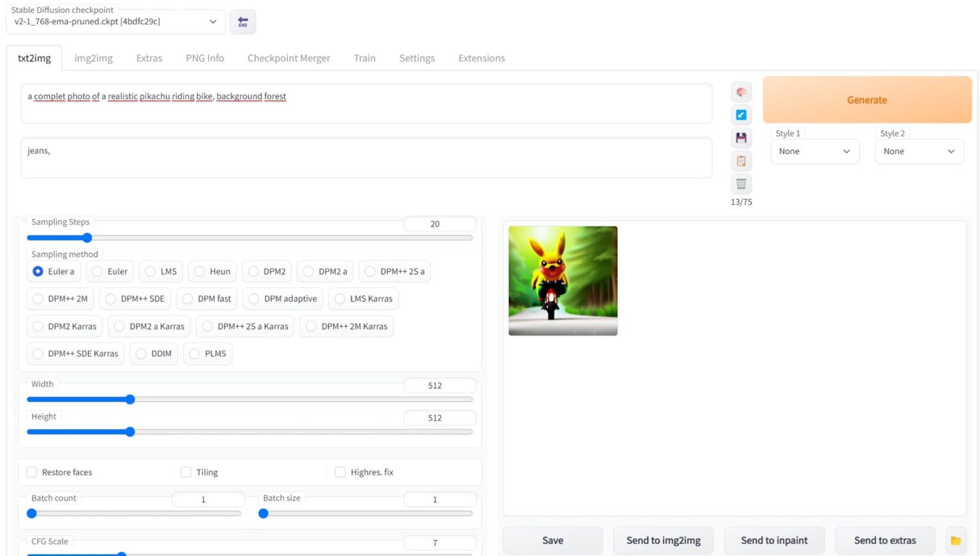Viewport: 980px width, 556px height.
Task: Click the Width slider handle
Action: pos(130,400)
